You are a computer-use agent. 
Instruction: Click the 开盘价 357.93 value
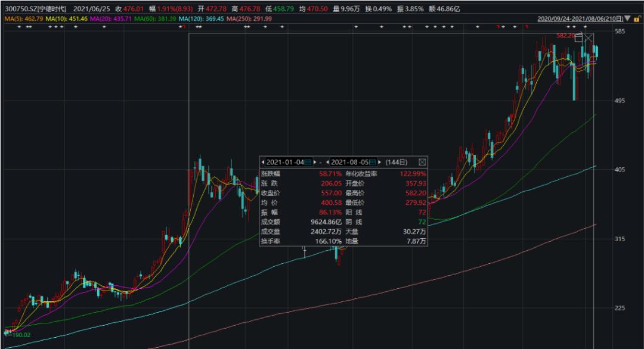[416, 183]
